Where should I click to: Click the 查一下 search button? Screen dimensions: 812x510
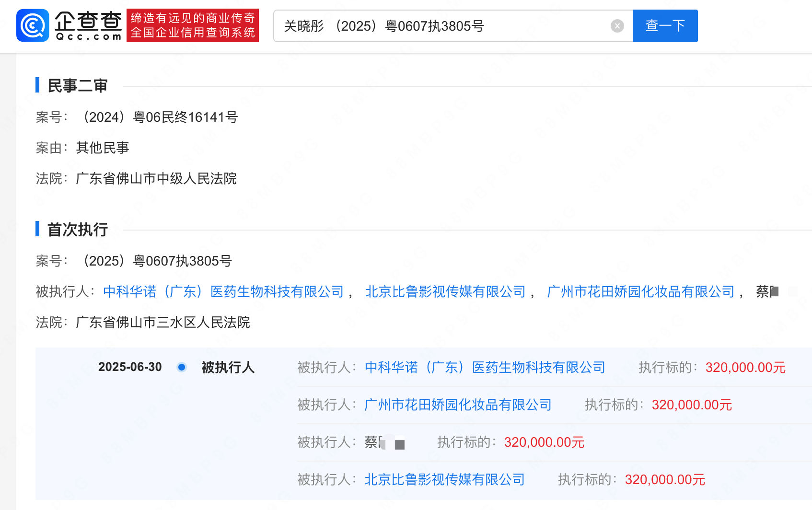pos(665,26)
